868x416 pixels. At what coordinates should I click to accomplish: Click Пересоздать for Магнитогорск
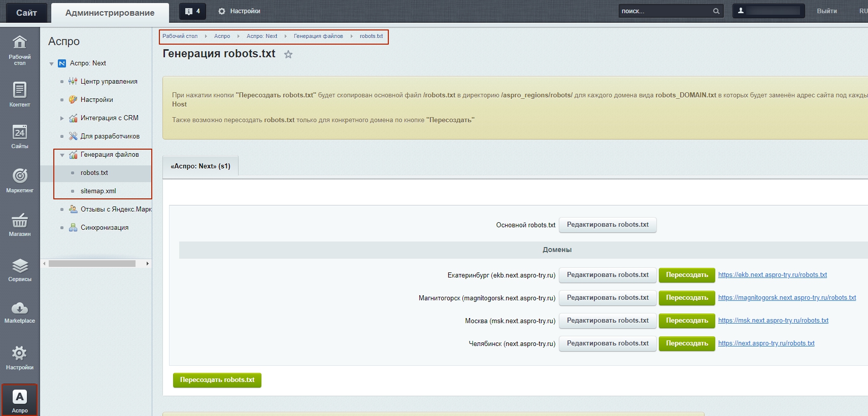tap(687, 298)
